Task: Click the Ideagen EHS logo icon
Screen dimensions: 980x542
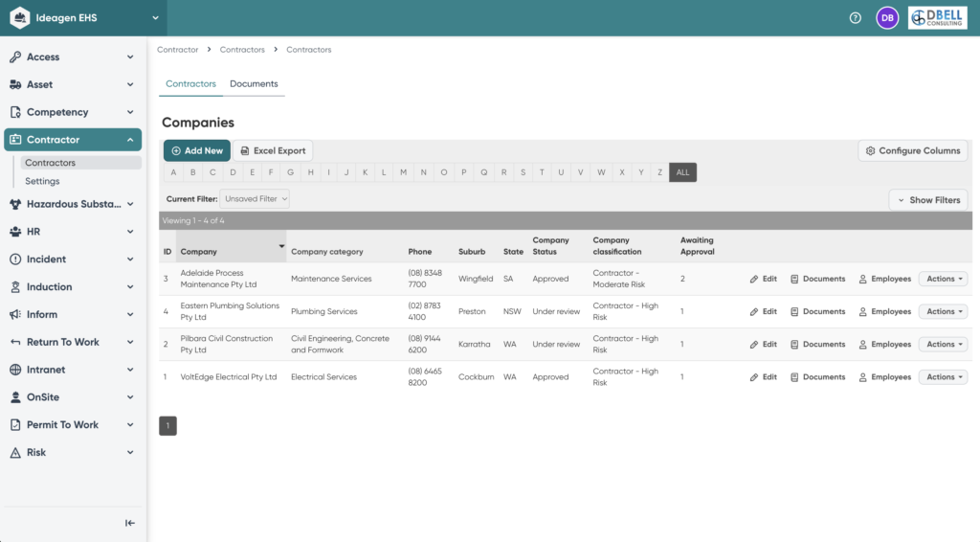Action: [19, 17]
